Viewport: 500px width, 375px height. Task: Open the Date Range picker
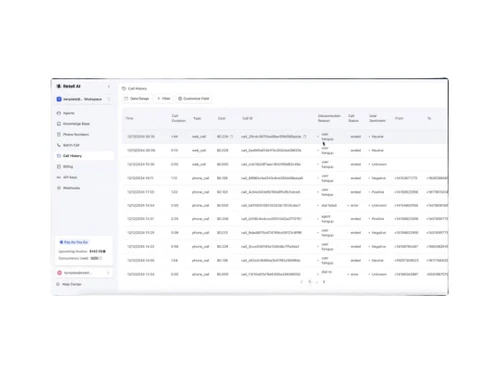click(x=137, y=99)
